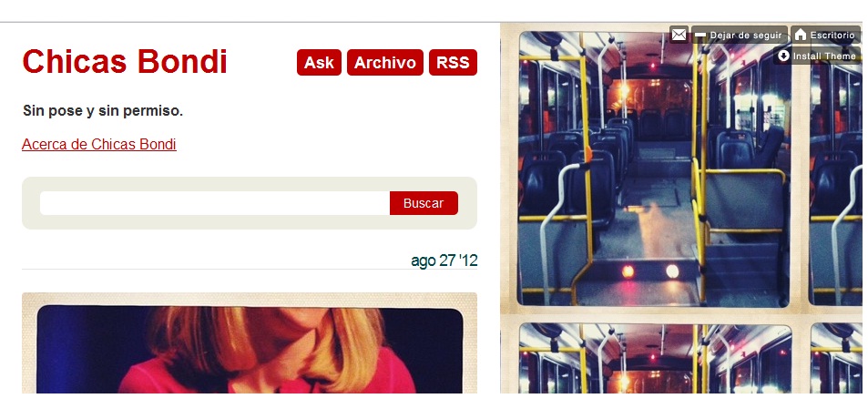Click the download arrow icon on Install Theme

point(783,56)
